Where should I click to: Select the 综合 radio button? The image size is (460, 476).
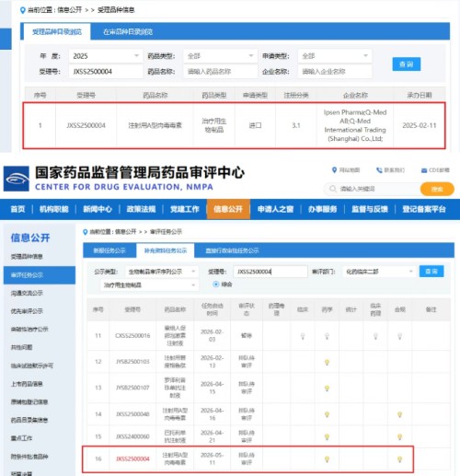[x=216, y=284]
